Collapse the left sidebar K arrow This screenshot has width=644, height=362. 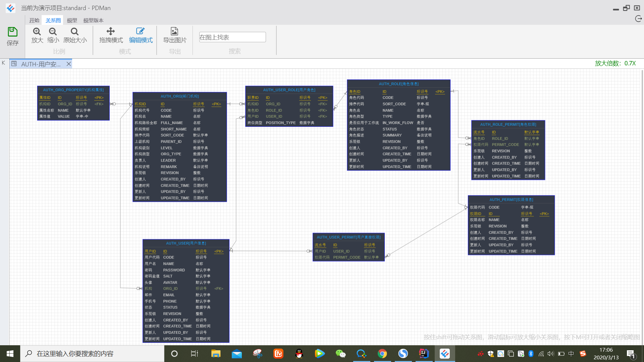[3, 63]
